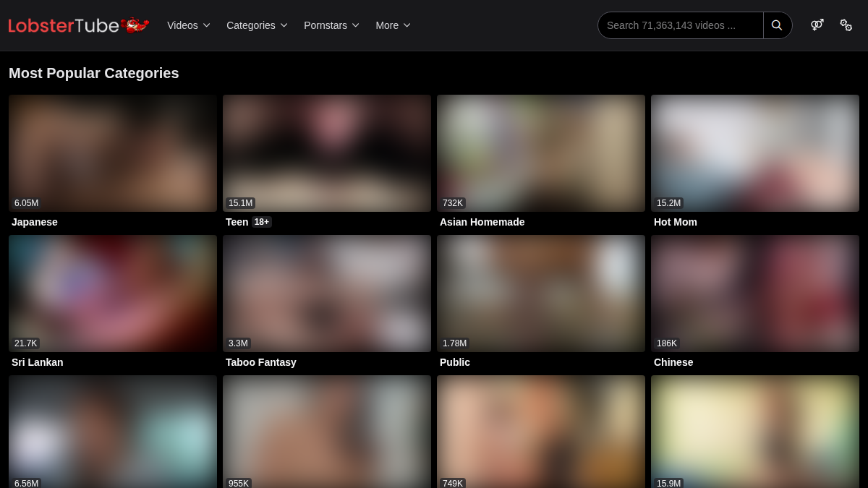
Task: Click the Sri Lankan category title
Action: pyautogui.click(x=38, y=362)
